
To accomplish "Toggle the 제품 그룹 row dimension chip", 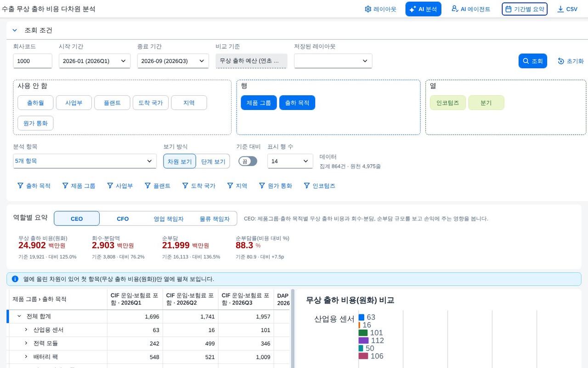I will 259,103.
